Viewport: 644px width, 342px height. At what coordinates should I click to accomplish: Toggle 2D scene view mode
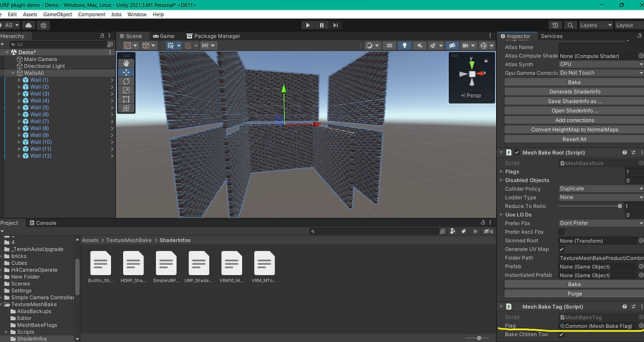[x=389, y=46]
